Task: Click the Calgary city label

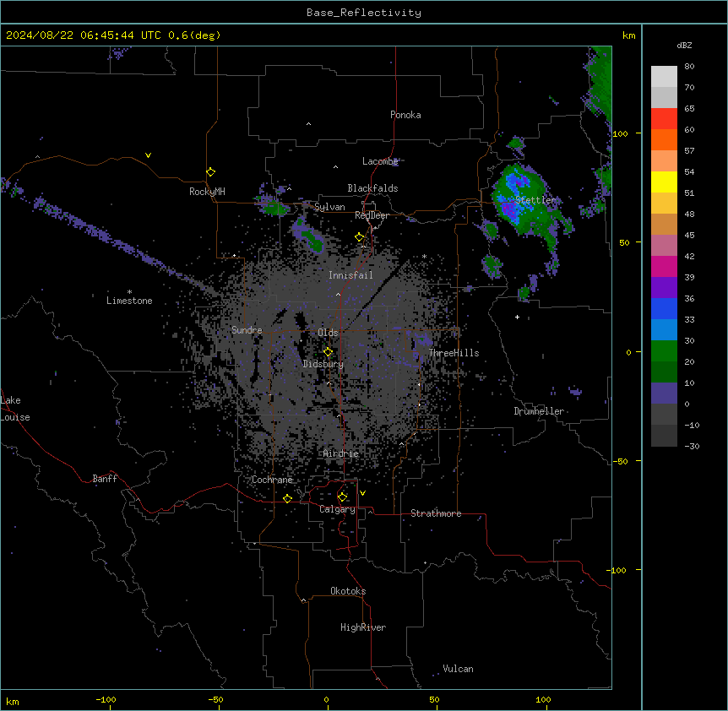Action: coord(337,509)
